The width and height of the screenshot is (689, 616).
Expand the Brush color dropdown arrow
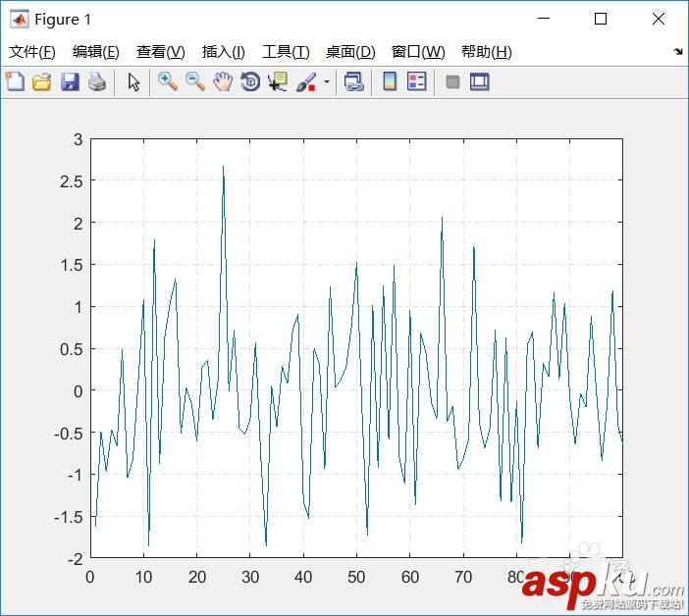pos(327,81)
